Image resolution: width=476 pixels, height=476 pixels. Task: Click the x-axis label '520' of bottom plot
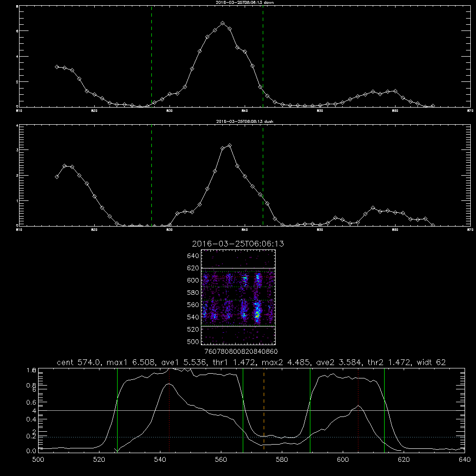click(99, 460)
